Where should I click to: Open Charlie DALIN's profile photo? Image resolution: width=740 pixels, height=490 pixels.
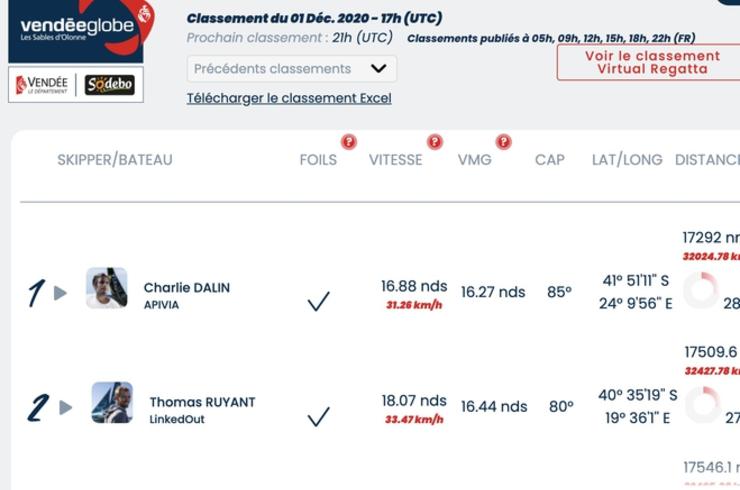tap(107, 288)
